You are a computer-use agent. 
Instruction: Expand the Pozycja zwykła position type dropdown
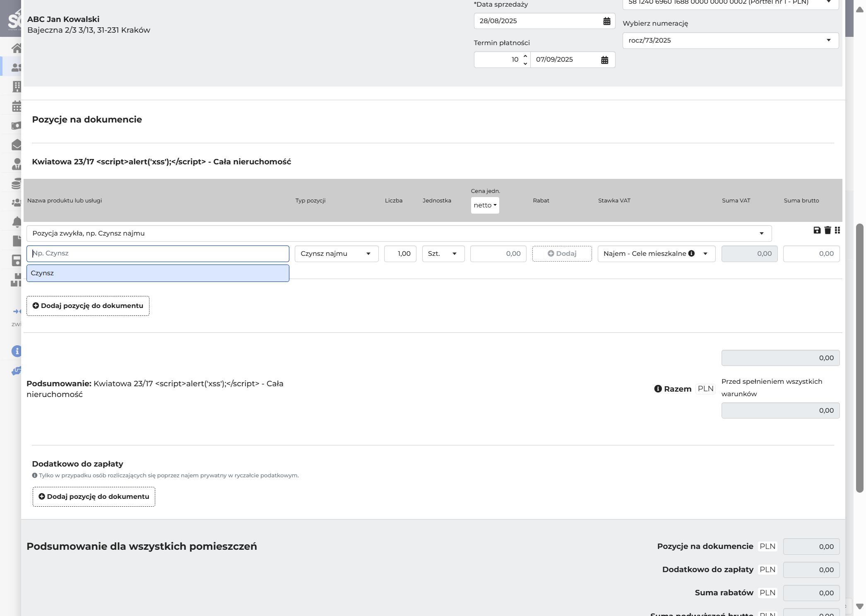click(399, 233)
